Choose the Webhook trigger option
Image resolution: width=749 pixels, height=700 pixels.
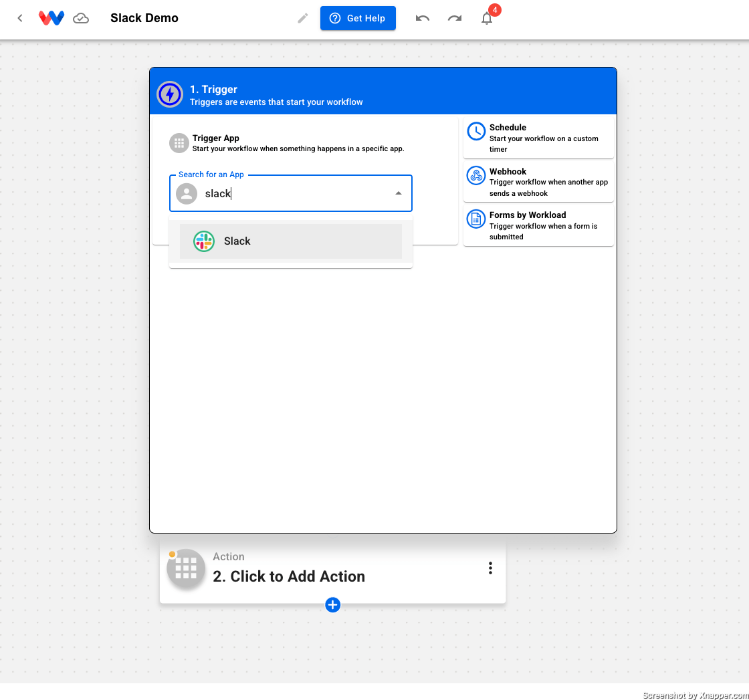538,182
